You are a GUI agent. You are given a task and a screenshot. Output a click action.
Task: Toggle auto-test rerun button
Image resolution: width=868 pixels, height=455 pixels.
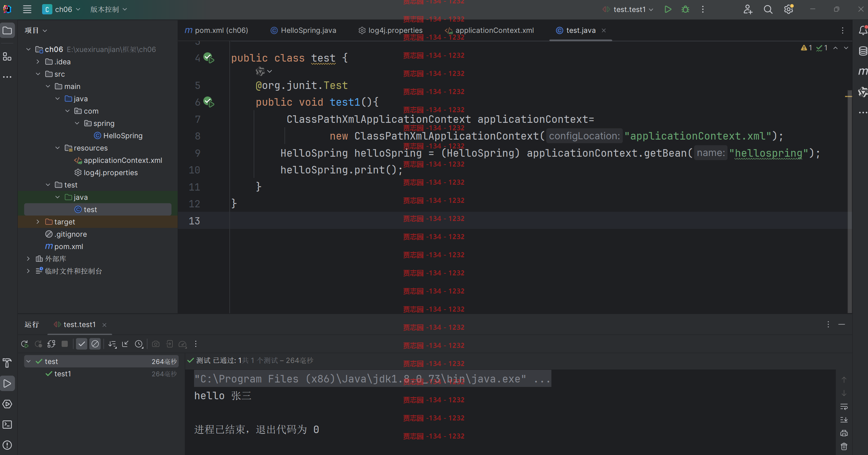[x=51, y=344]
